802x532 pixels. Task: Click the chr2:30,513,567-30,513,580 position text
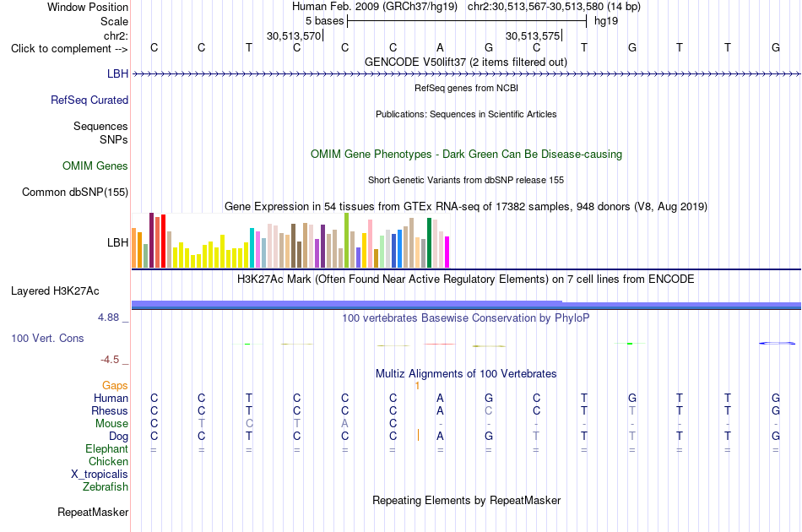coord(554,7)
